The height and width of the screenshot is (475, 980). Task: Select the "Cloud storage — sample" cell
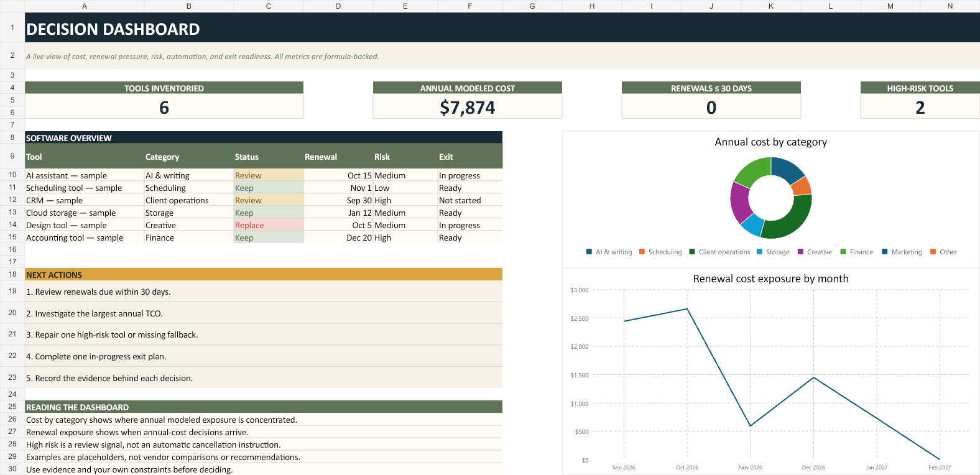(x=85, y=213)
